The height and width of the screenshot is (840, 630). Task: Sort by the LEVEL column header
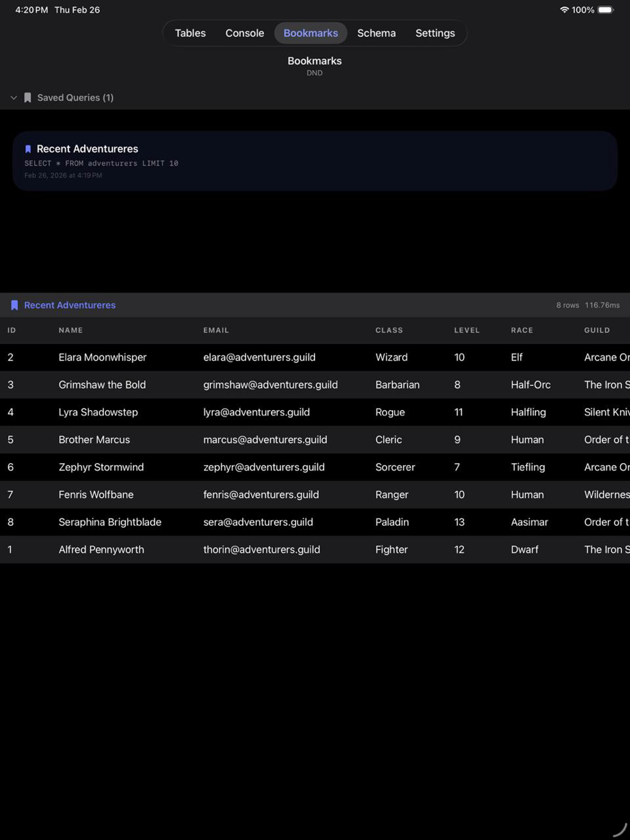click(x=467, y=330)
